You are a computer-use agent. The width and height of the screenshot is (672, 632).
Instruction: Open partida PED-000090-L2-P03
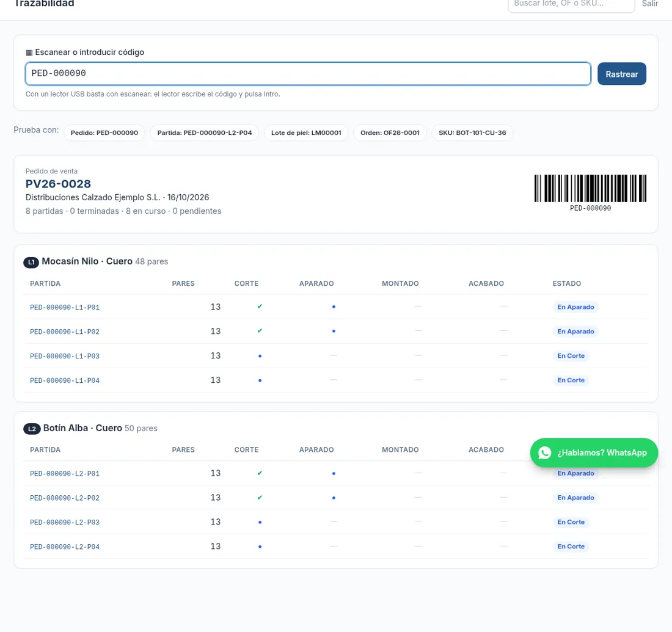pos(65,523)
